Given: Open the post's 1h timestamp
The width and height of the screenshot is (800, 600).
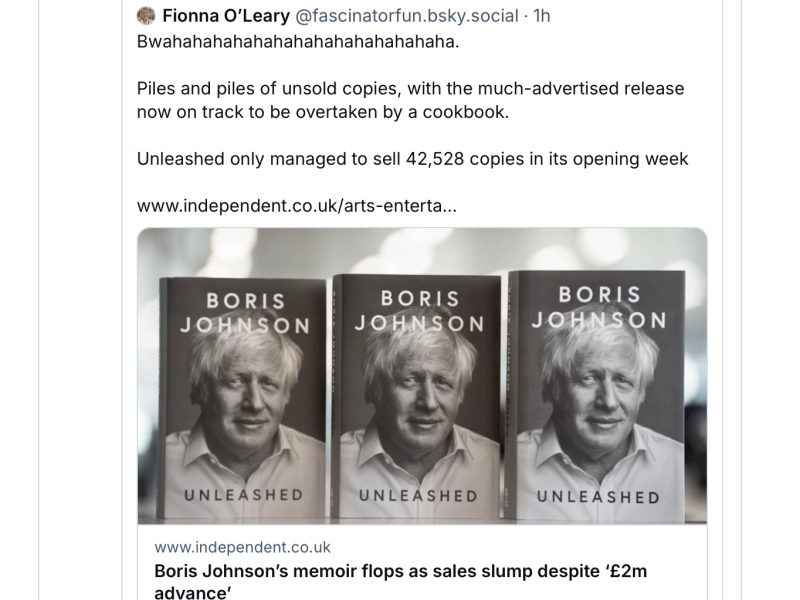Looking at the screenshot, I should [x=541, y=16].
